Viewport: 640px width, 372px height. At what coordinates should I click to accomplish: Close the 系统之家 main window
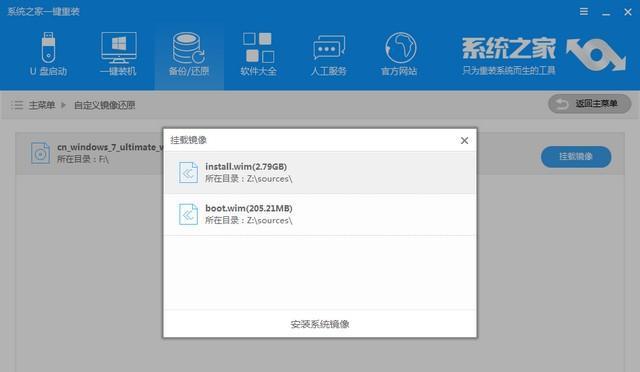click(628, 12)
